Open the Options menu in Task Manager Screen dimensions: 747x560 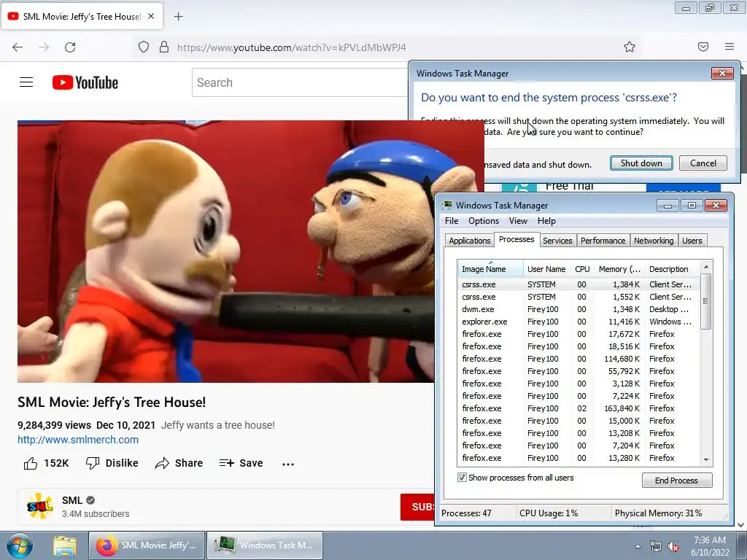click(x=484, y=221)
